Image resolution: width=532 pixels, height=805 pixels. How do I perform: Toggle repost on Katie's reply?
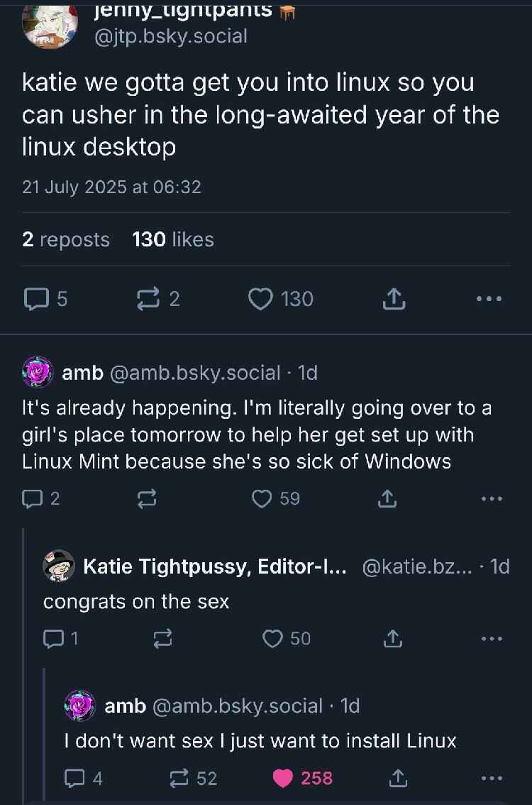click(162, 638)
